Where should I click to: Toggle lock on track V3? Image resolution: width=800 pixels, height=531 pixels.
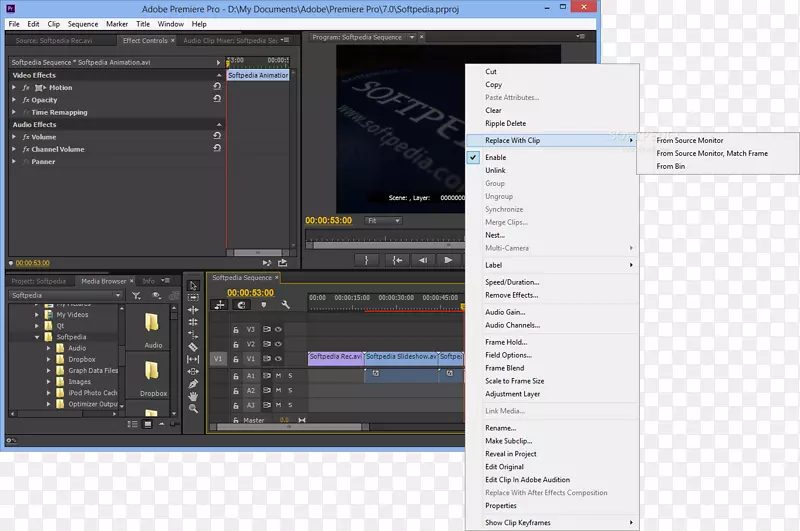coord(236,330)
